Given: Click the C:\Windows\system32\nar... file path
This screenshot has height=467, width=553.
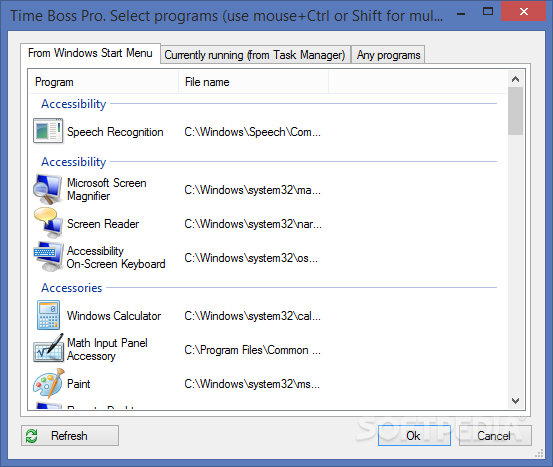Looking at the screenshot, I should pos(253,224).
